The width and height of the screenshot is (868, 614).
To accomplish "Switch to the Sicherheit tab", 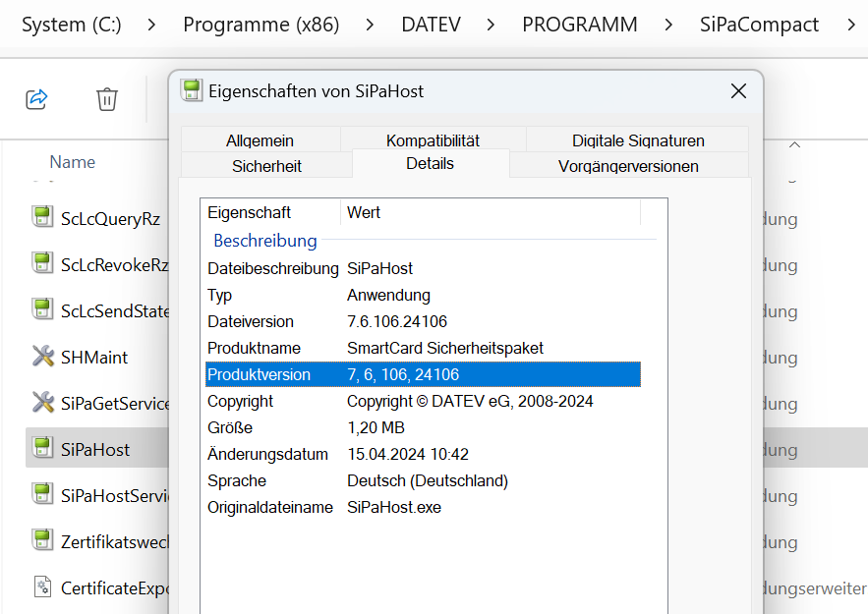I will 266,164.
